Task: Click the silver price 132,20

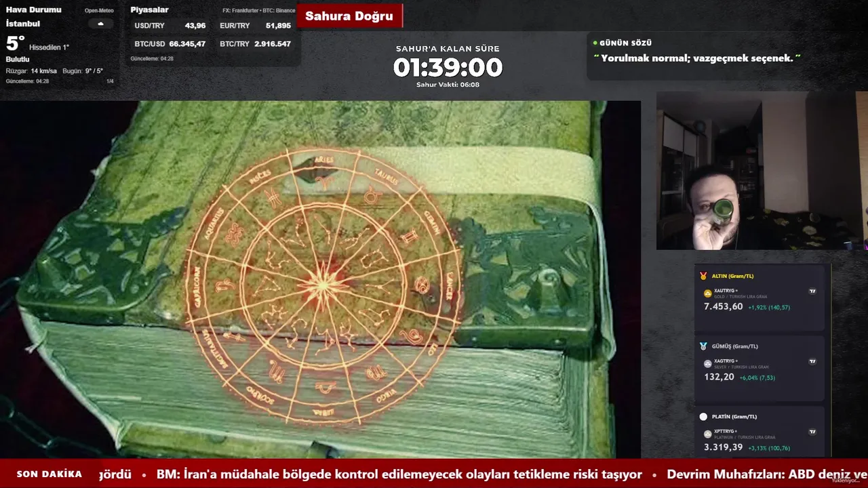Action: click(x=719, y=377)
